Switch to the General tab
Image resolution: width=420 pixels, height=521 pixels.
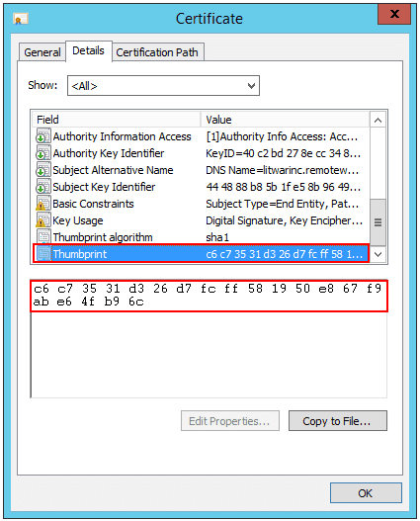(x=42, y=52)
